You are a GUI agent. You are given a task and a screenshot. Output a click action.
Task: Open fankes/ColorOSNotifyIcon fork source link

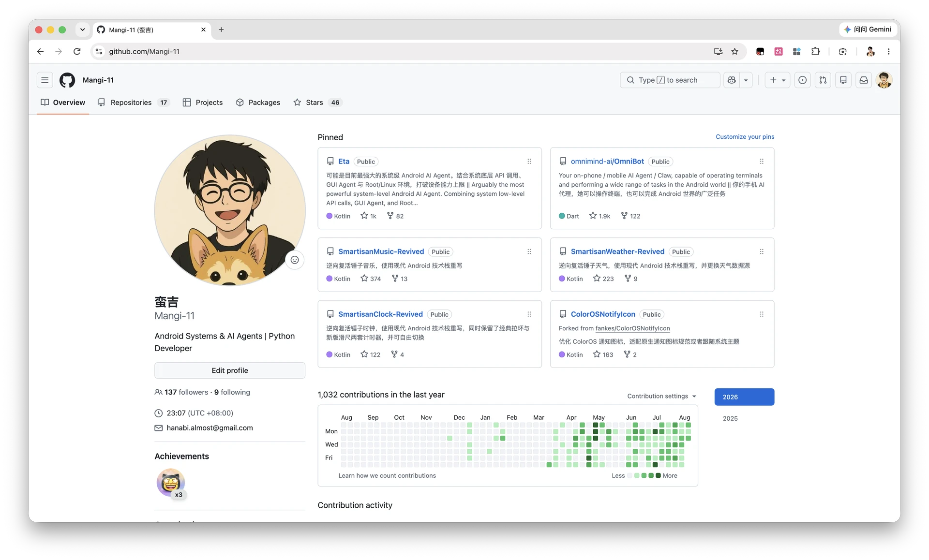pyautogui.click(x=632, y=328)
